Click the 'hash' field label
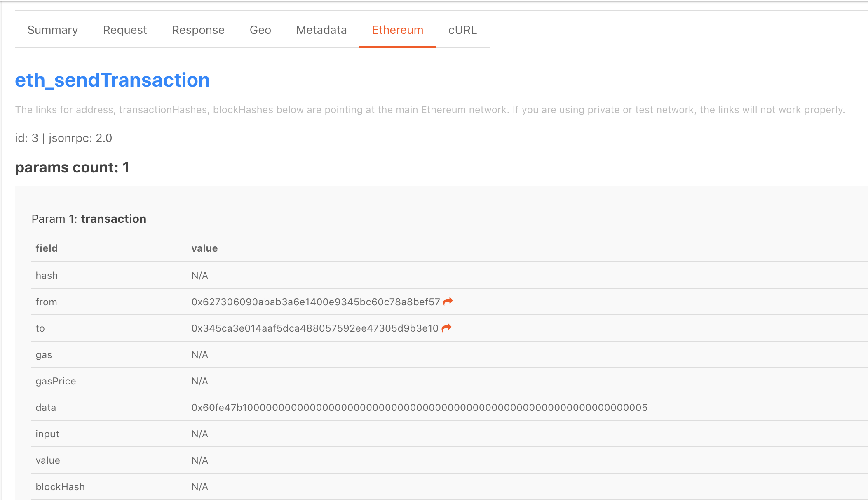The height and width of the screenshot is (500, 868). click(47, 276)
